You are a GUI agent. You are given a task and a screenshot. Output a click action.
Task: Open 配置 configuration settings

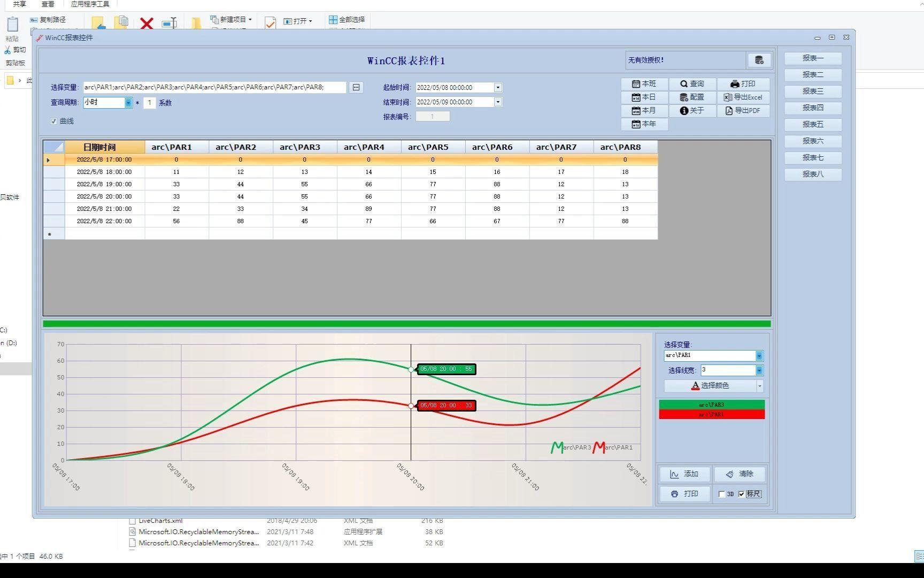692,97
